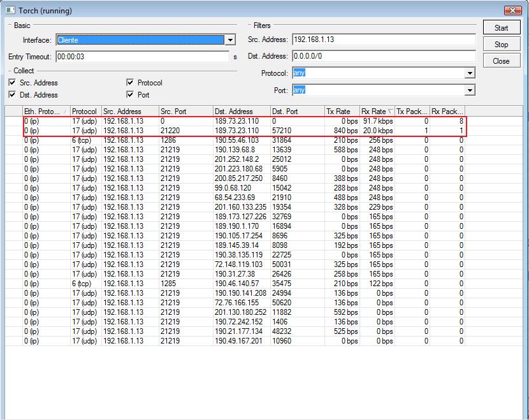The height and width of the screenshot is (420, 529).
Task: Close the Torch window with the red X
Action: pos(512,10)
